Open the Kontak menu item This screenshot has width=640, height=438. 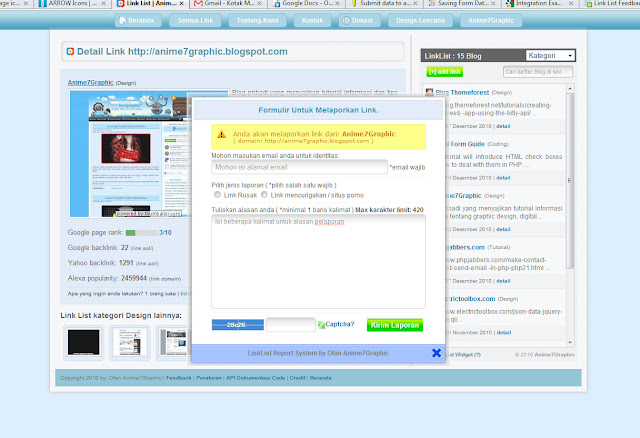(312, 20)
